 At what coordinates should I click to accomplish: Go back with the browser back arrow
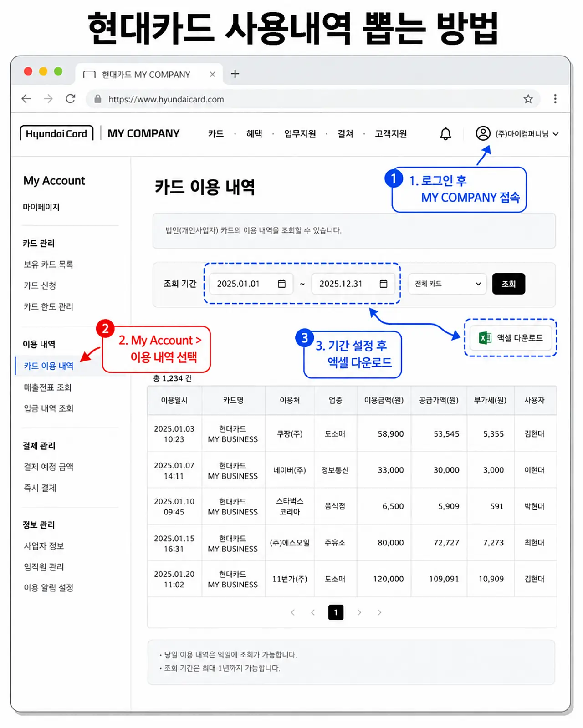(26, 99)
